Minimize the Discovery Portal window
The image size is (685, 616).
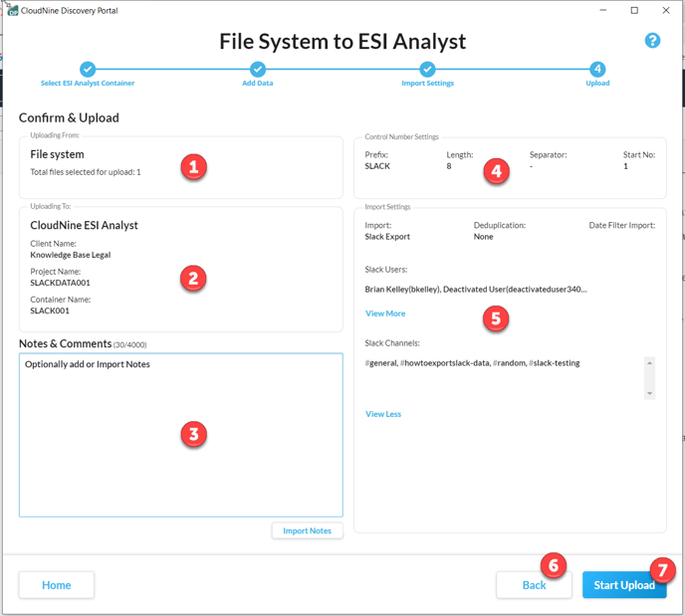(x=603, y=11)
